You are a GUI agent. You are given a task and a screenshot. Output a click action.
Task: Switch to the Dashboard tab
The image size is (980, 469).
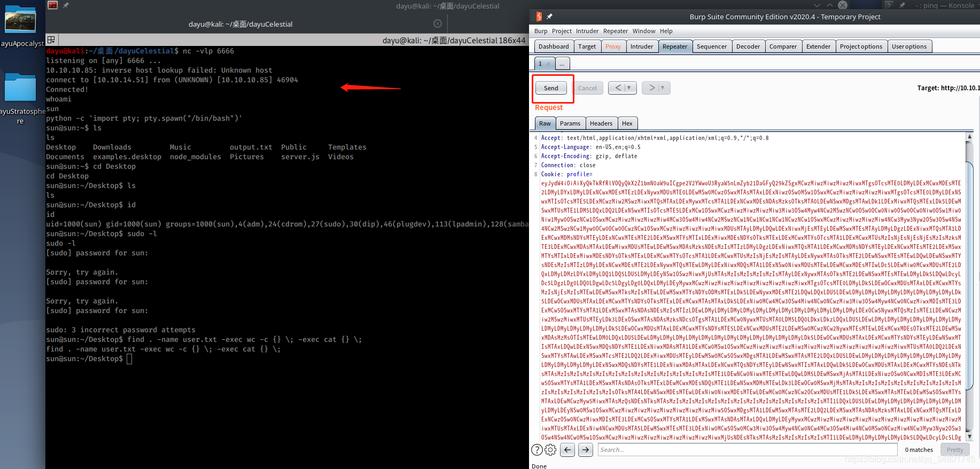coord(554,46)
